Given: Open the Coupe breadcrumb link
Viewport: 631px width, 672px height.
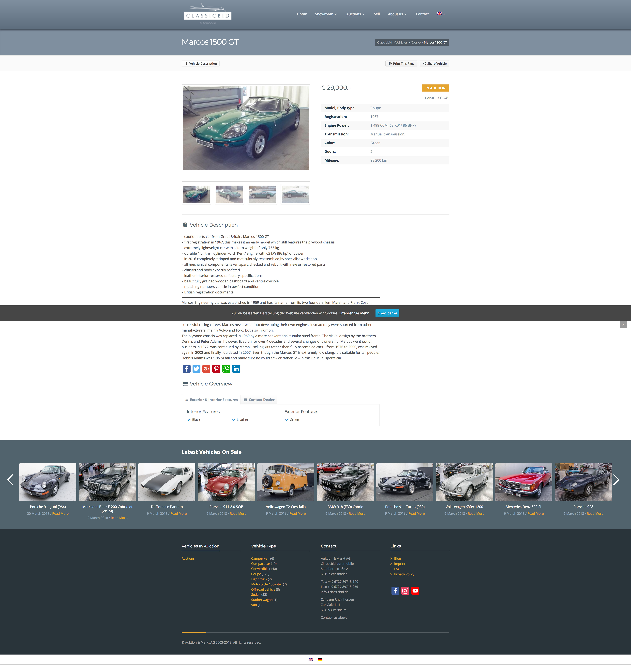Looking at the screenshot, I should tap(416, 43).
